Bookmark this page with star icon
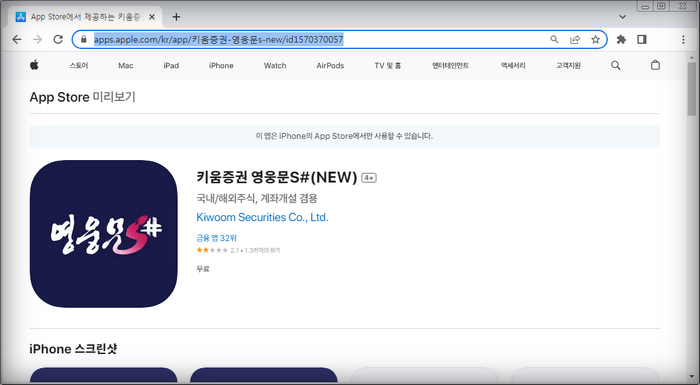 [x=596, y=39]
